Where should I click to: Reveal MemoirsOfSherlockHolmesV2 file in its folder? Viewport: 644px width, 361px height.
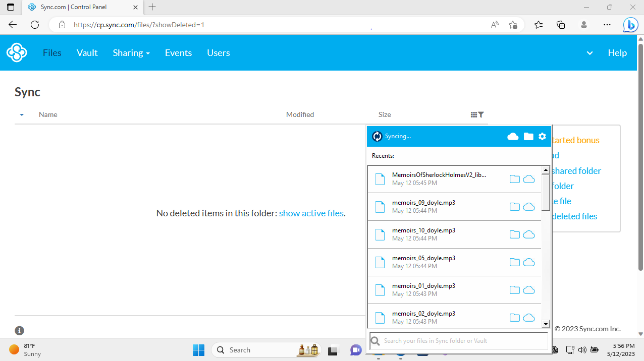tap(514, 179)
